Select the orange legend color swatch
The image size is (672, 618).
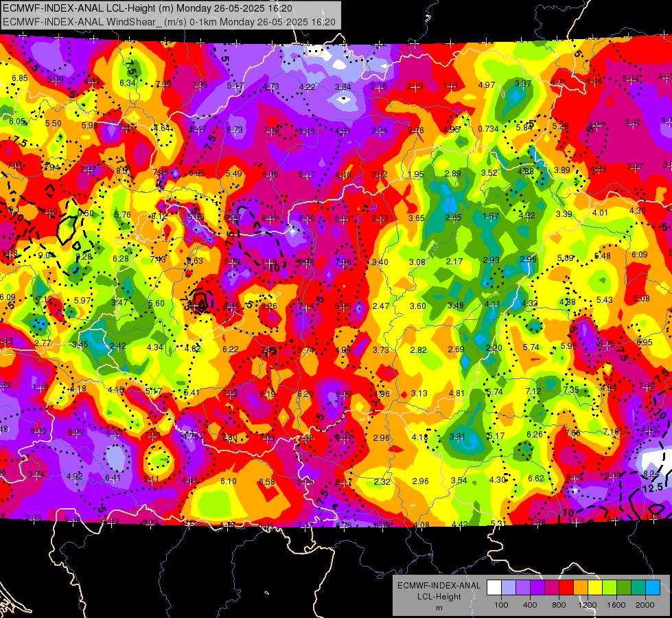point(581,587)
